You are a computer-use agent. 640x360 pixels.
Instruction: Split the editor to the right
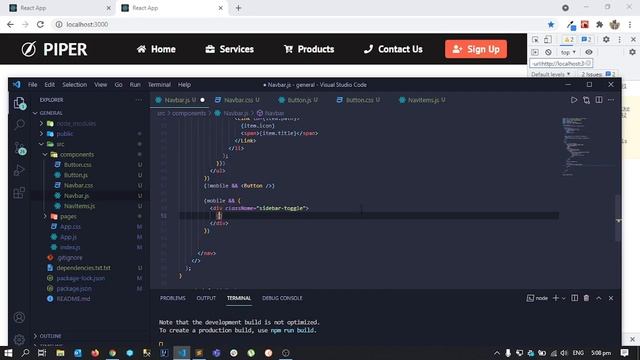[x=599, y=100]
